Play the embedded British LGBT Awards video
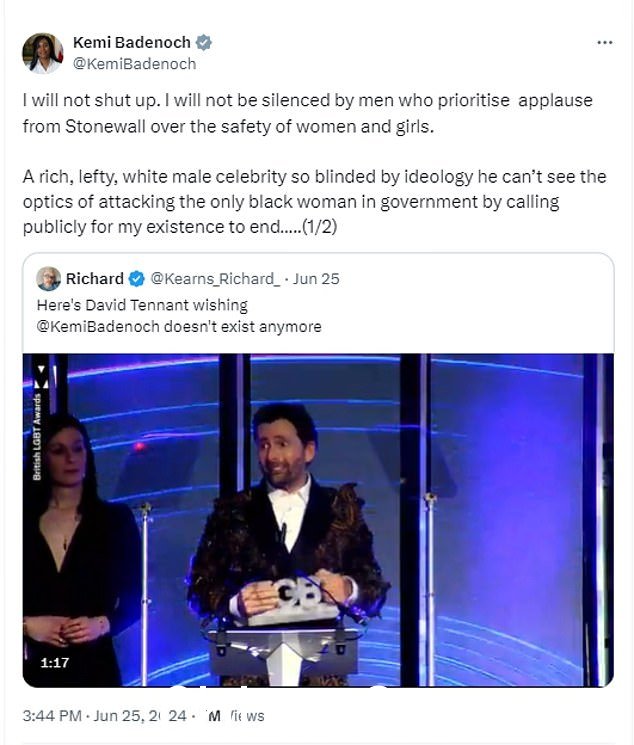The height and width of the screenshot is (745, 634). [x=318, y=520]
